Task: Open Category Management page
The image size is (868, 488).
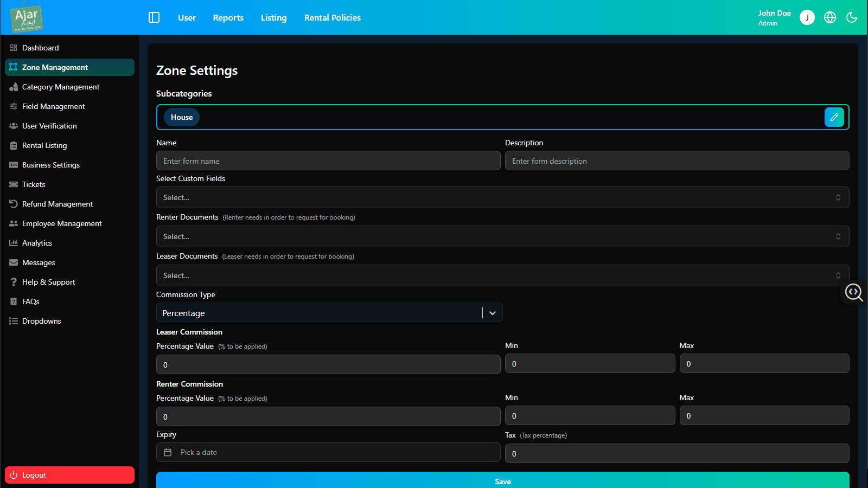Action: pyautogui.click(x=69, y=87)
